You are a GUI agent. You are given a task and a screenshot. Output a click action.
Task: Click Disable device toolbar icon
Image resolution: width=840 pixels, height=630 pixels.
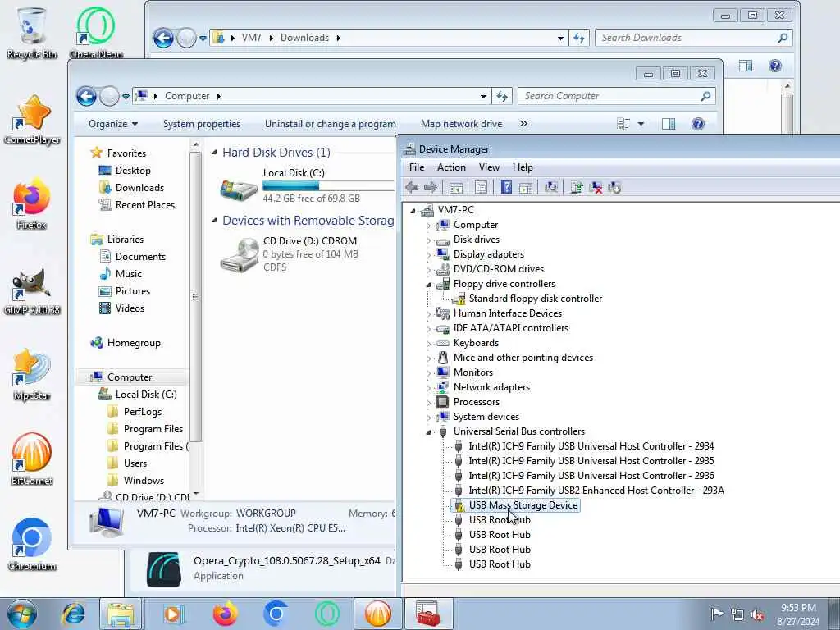tap(614, 187)
